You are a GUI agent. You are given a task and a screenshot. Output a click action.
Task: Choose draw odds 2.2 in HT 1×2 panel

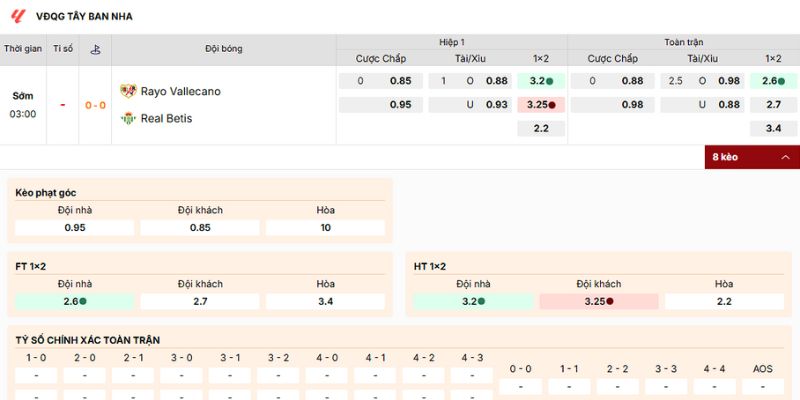point(724,301)
